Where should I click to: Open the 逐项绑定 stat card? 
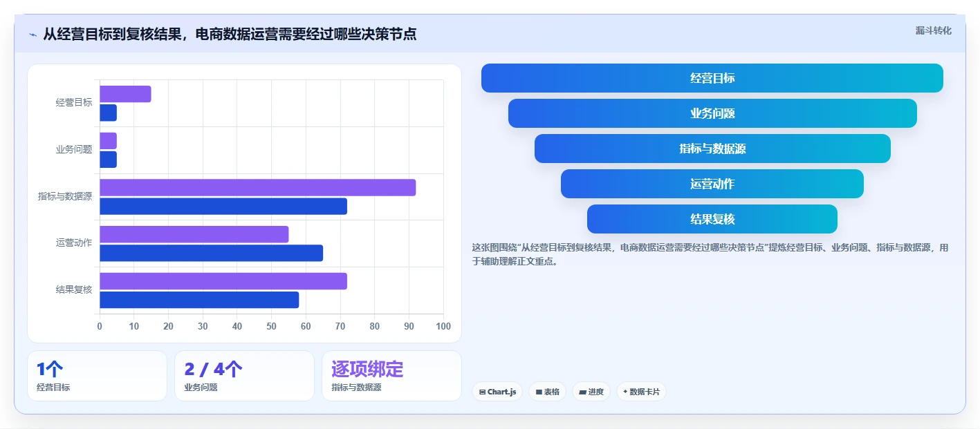(391, 376)
